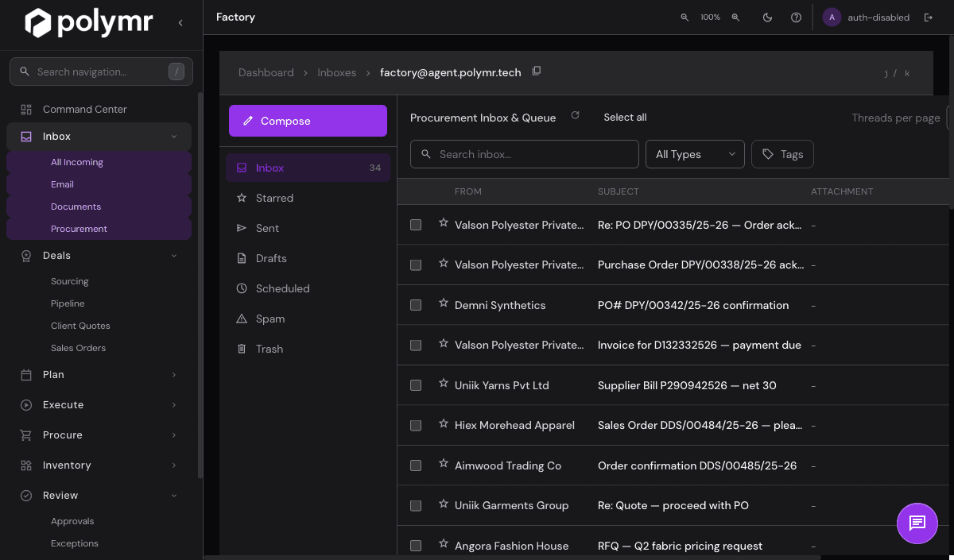This screenshot has width=954, height=560.
Task: Open the chat bubble widget
Action: tap(917, 523)
